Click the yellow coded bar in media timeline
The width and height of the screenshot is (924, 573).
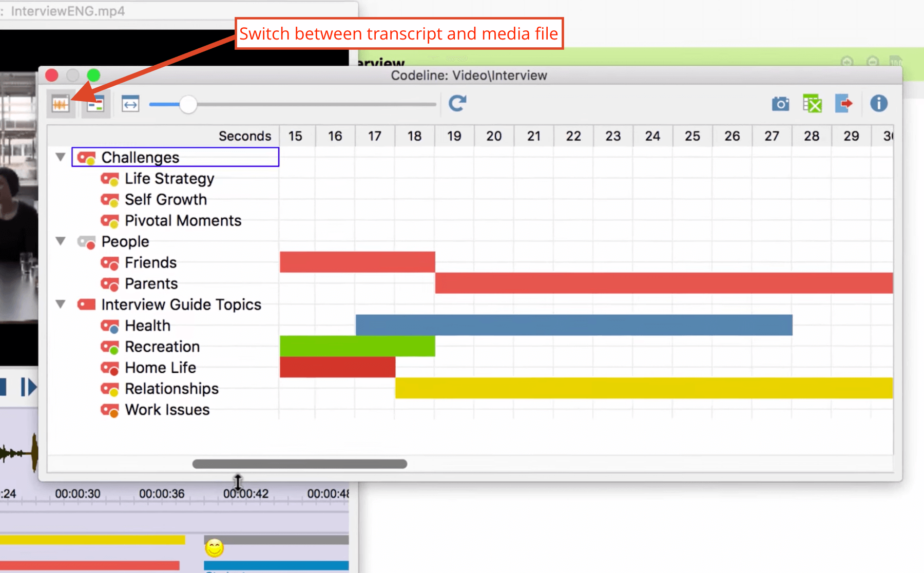pyautogui.click(x=92, y=540)
